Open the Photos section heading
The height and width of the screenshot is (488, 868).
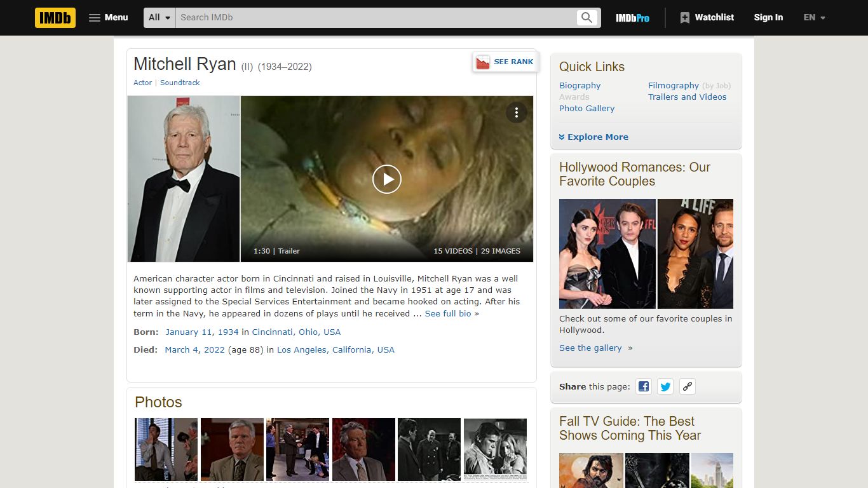(x=158, y=402)
